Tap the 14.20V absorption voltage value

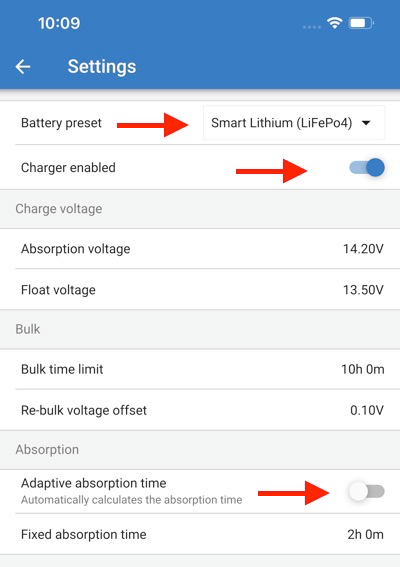(x=363, y=249)
